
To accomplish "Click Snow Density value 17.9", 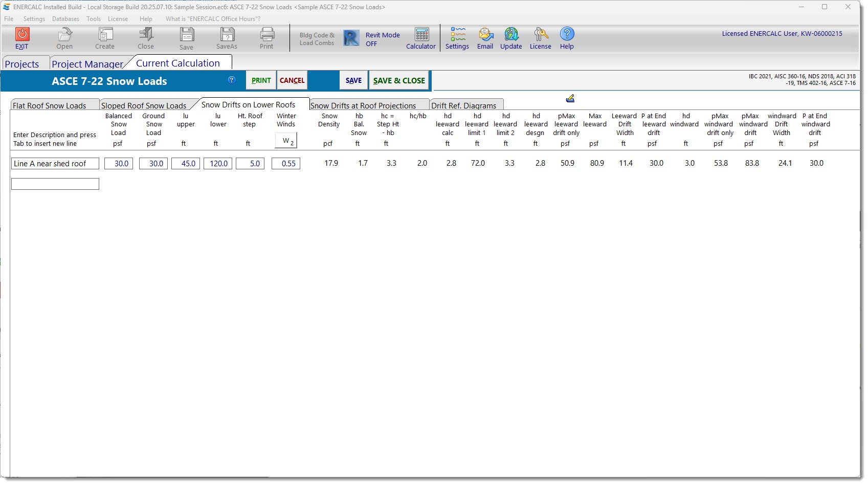I will tap(331, 163).
